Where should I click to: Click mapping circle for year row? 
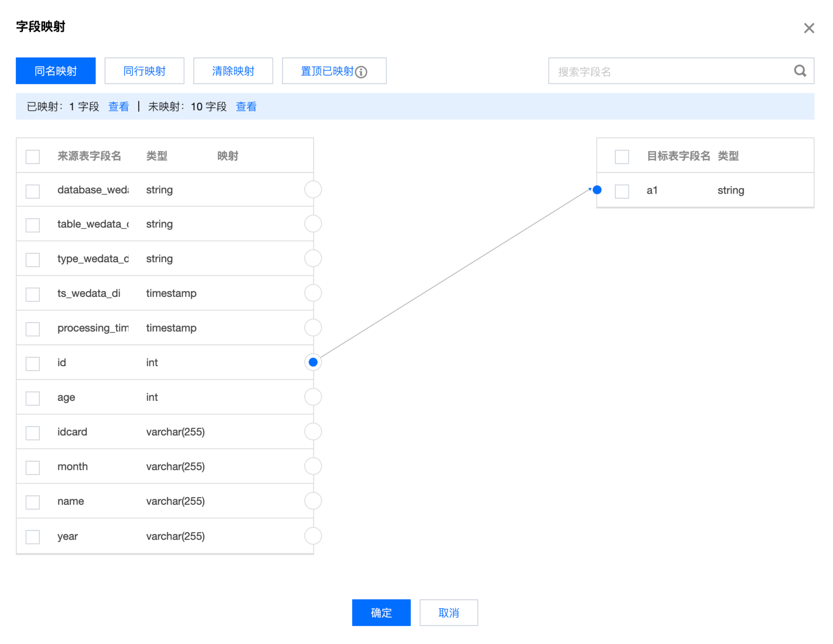pyautogui.click(x=313, y=536)
